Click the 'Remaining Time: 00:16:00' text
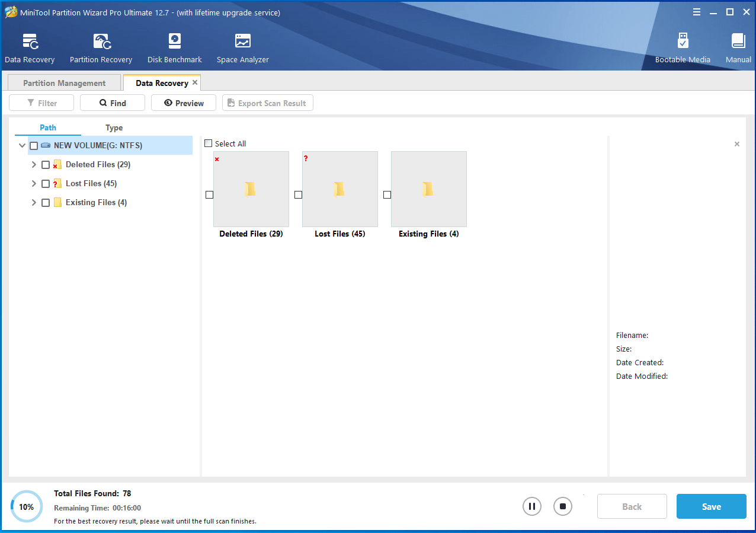This screenshot has height=533, width=756. point(97,508)
